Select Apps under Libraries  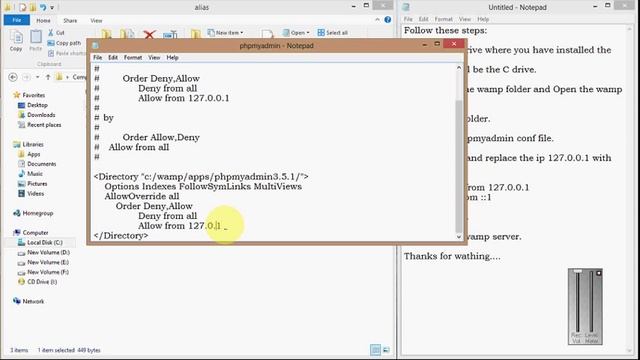coord(29,154)
